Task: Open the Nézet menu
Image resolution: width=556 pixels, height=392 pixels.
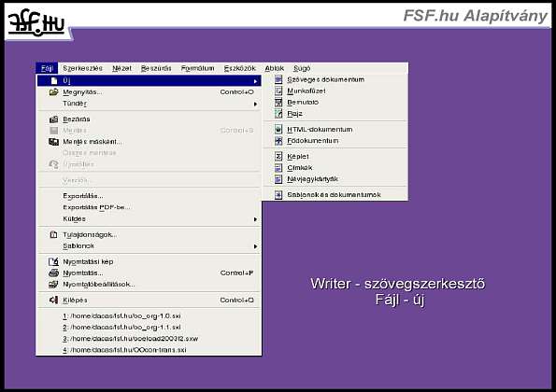Action: (x=121, y=68)
